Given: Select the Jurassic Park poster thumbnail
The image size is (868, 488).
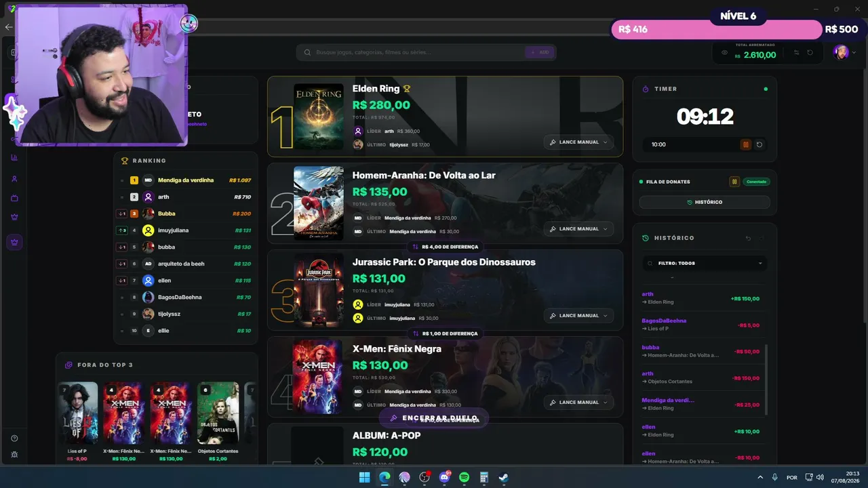Looking at the screenshot, I should click(x=318, y=290).
